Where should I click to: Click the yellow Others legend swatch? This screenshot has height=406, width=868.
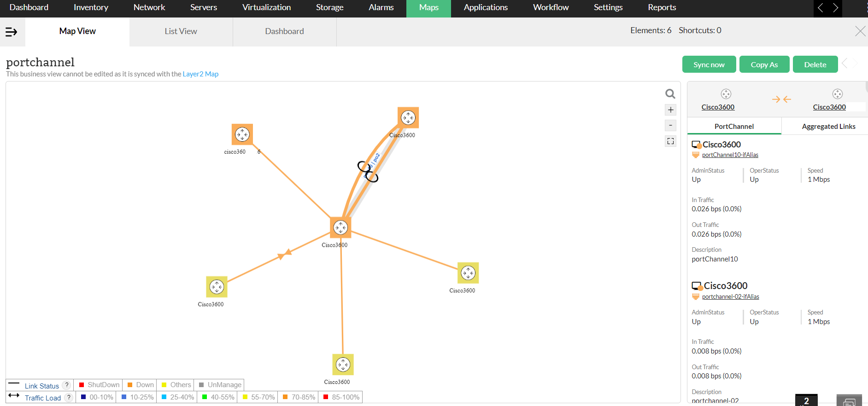click(164, 385)
